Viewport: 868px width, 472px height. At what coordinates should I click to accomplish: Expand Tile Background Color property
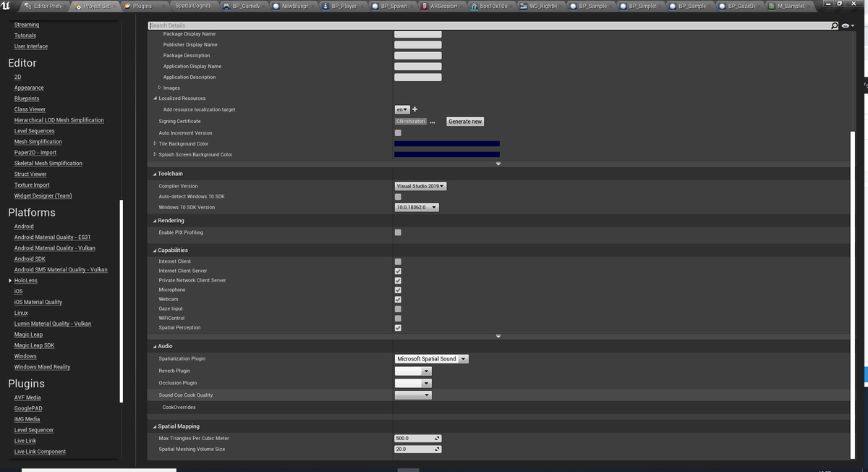pos(155,143)
